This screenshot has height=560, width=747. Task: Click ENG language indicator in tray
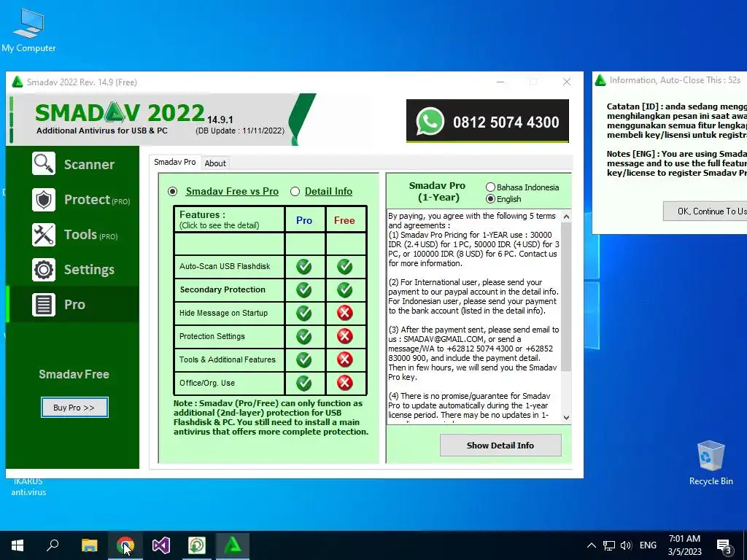(x=648, y=545)
